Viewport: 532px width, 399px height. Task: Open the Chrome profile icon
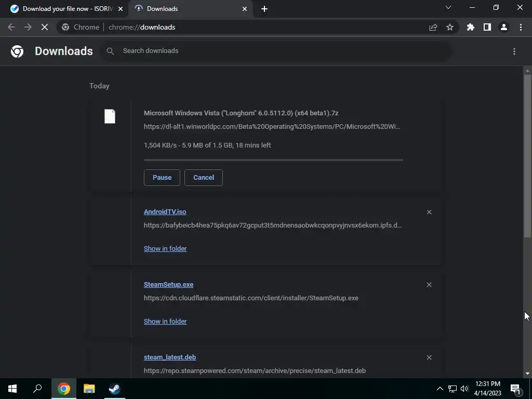(504, 27)
